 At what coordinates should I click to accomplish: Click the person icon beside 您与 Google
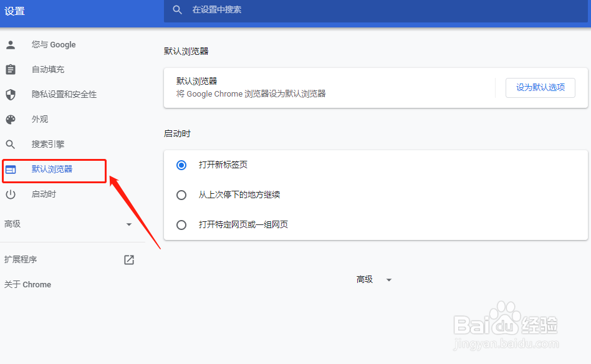click(11, 45)
